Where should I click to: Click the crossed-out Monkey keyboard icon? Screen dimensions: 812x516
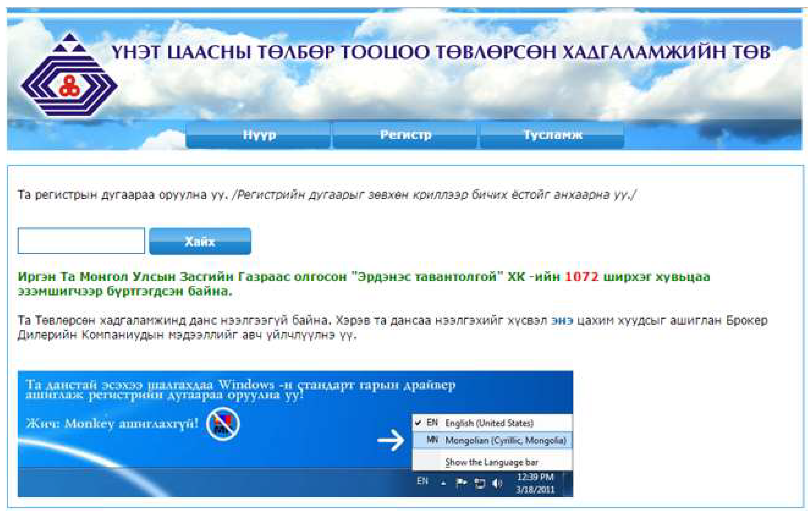point(223,424)
